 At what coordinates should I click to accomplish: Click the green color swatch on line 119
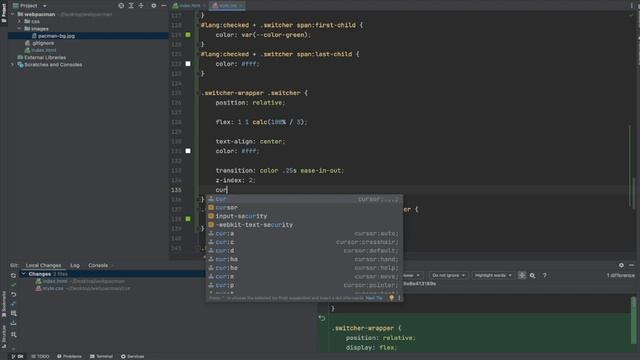point(188,35)
